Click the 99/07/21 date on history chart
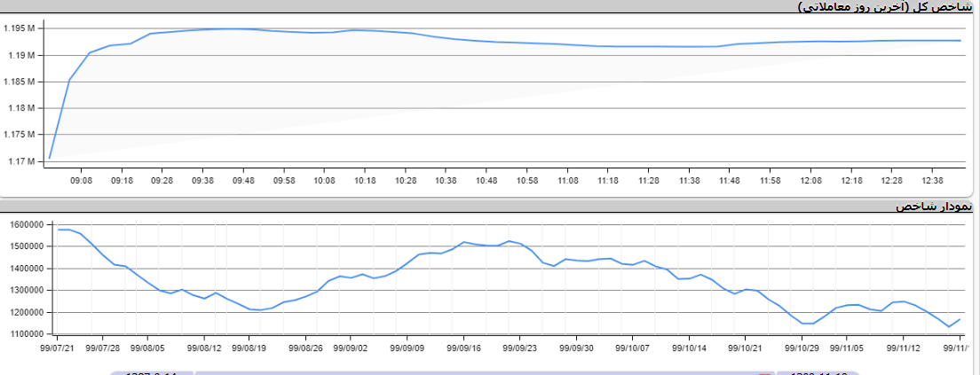Screen dimensions: 980x375 click(x=59, y=348)
